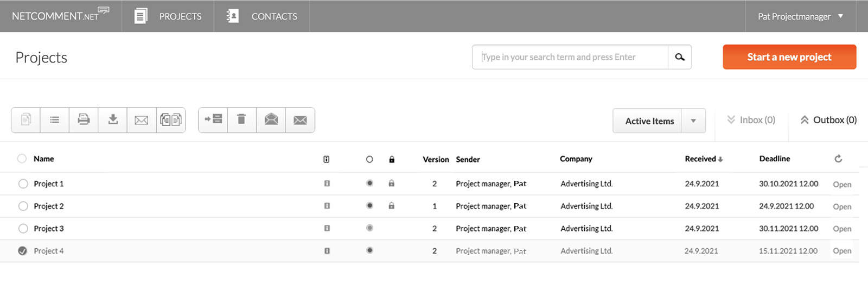The image size is (868, 284).
Task: Go to the Contacts menu item
Action: (262, 16)
